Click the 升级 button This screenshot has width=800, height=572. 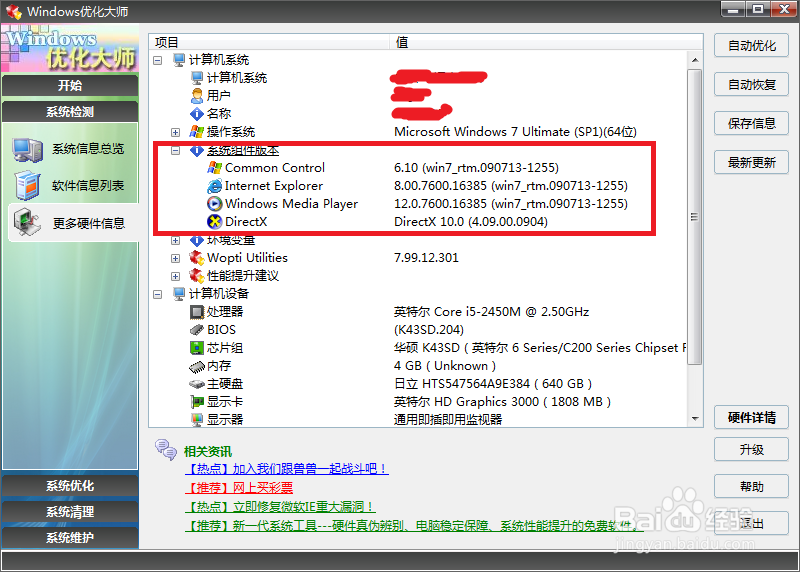[752, 450]
